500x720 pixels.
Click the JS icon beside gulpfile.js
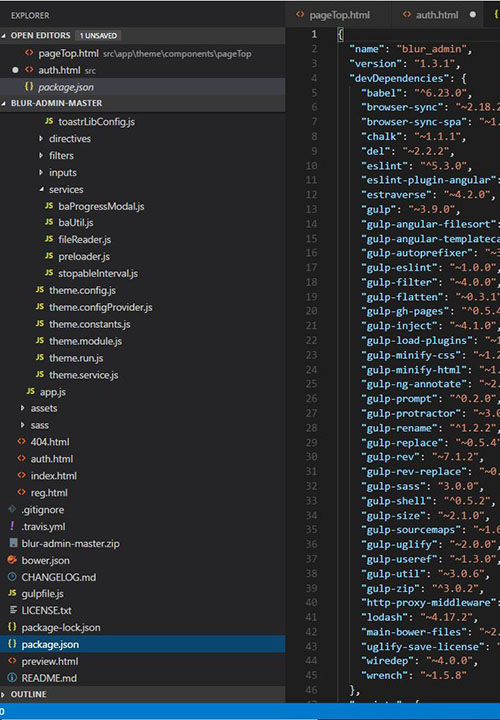(12, 593)
